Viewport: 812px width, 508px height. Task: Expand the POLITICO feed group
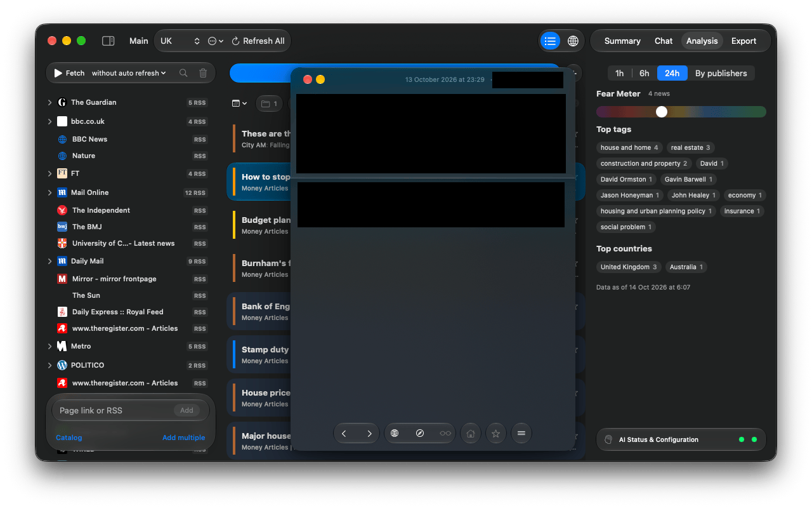[x=50, y=365]
